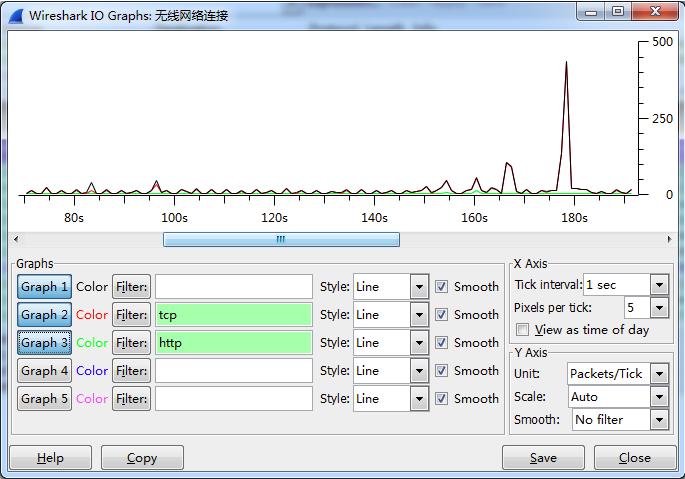
Task: Click the Wireshark fin icon in title bar
Action: 16,16
